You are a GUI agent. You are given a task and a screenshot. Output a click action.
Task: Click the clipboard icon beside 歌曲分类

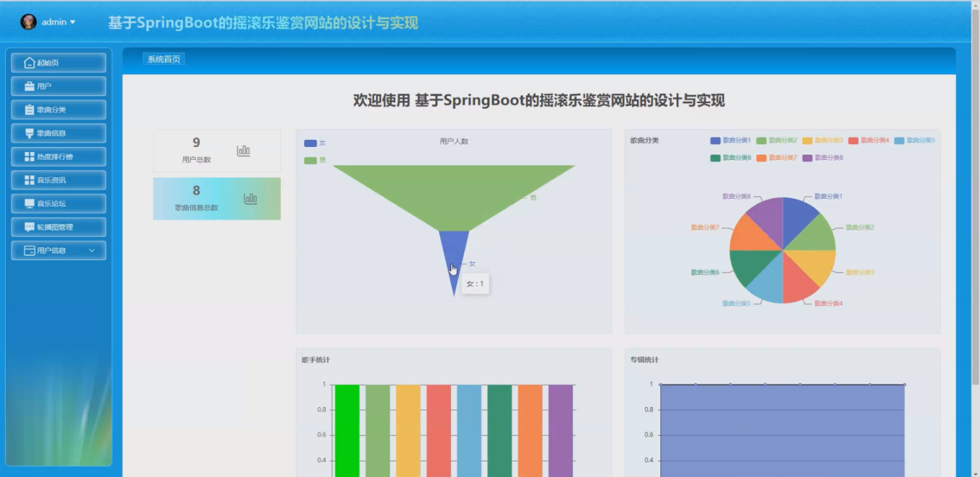click(29, 110)
